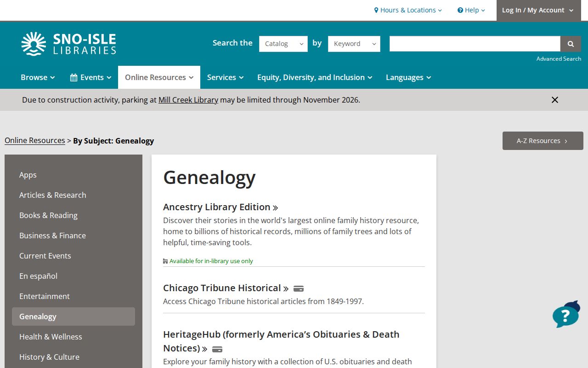Click the in-library use building icon
Viewport: 588px width, 368px height.
pos(165,261)
